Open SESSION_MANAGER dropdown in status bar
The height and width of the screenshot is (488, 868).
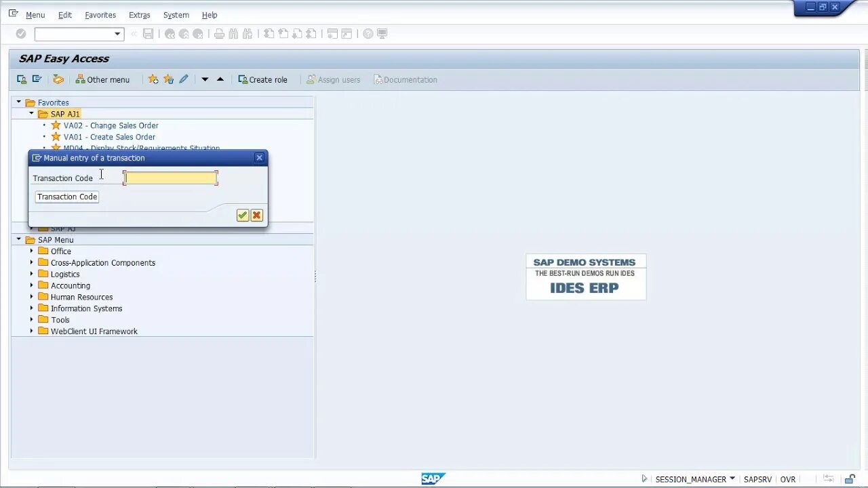click(732, 479)
